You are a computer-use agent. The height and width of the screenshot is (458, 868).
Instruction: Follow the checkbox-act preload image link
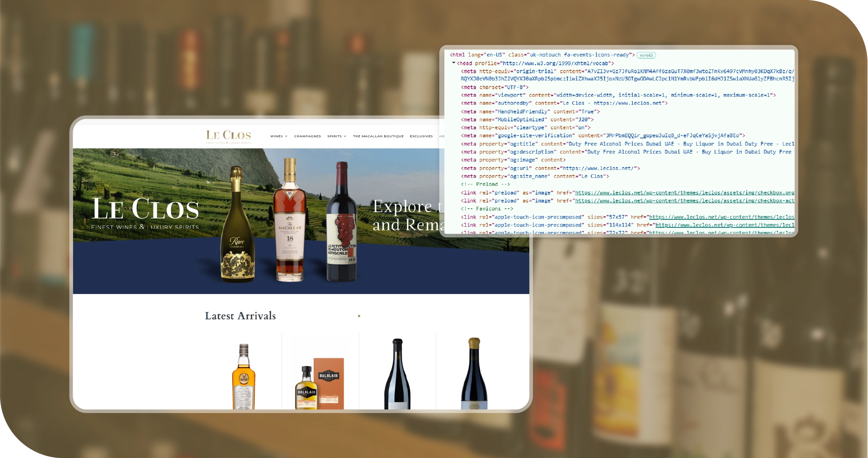click(x=684, y=201)
